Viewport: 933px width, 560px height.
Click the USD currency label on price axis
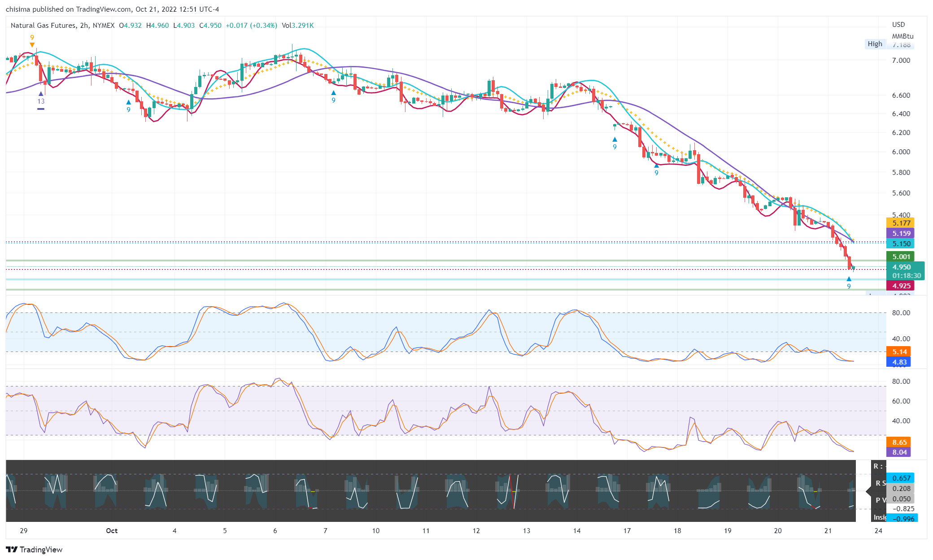coord(898,25)
